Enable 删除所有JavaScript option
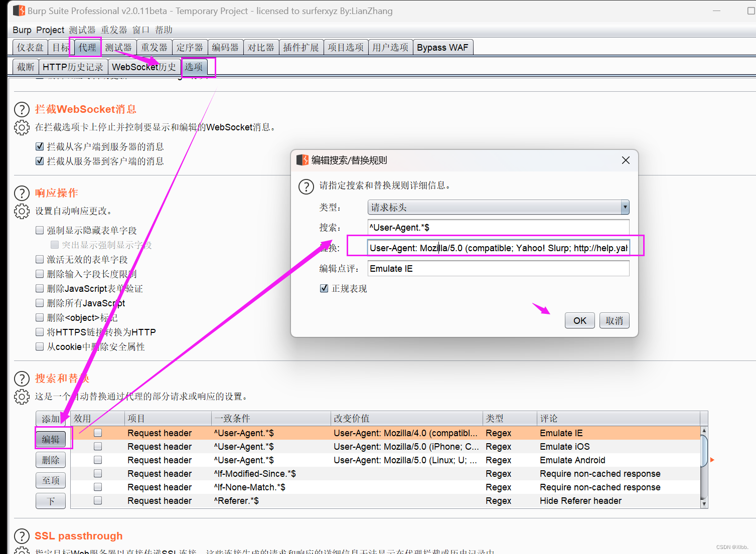The width and height of the screenshot is (756, 554). click(40, 303)
